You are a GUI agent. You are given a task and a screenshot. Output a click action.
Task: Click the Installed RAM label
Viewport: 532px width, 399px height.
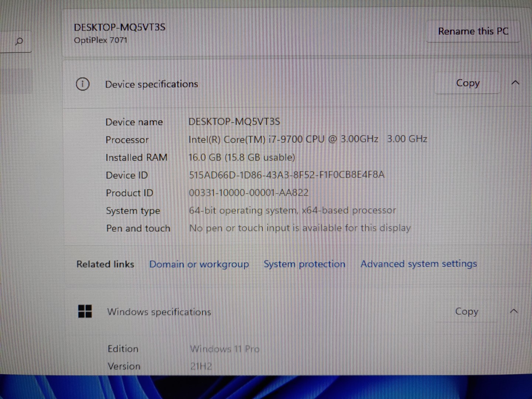pyautogui.click(x=136, y=157)
